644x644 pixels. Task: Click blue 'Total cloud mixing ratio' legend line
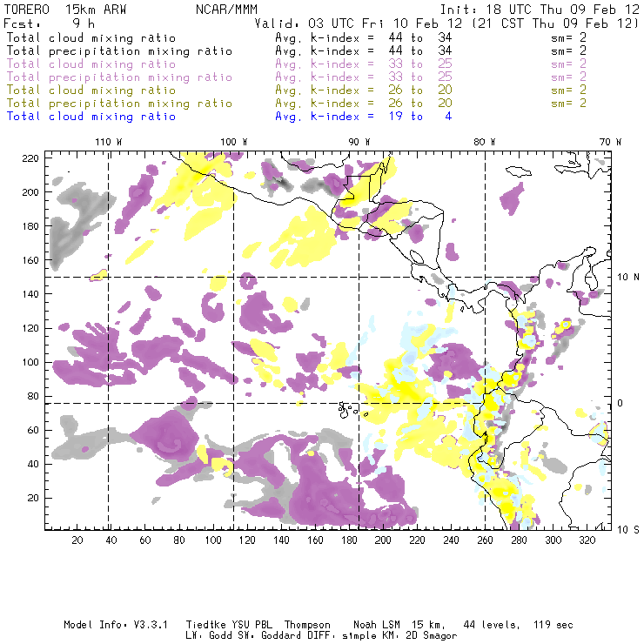pyautogui.click(x=91, y=117)
